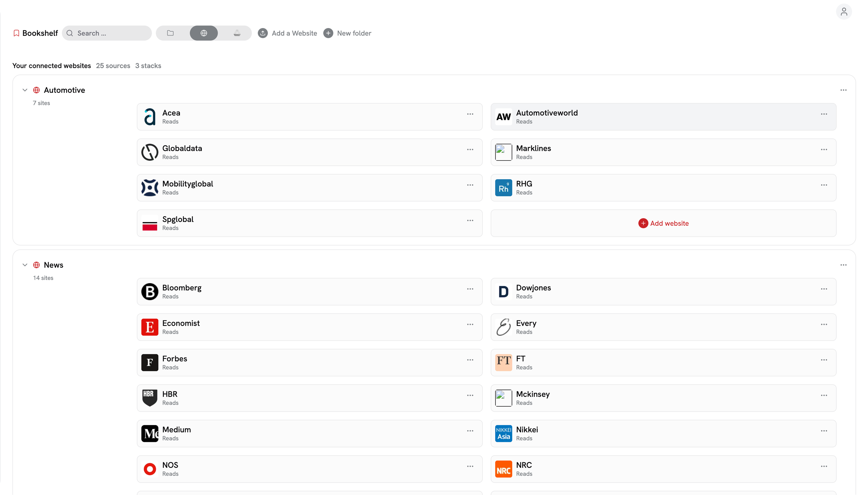Open Globaldata more options
868x495 pixels.
pos(470,149)
